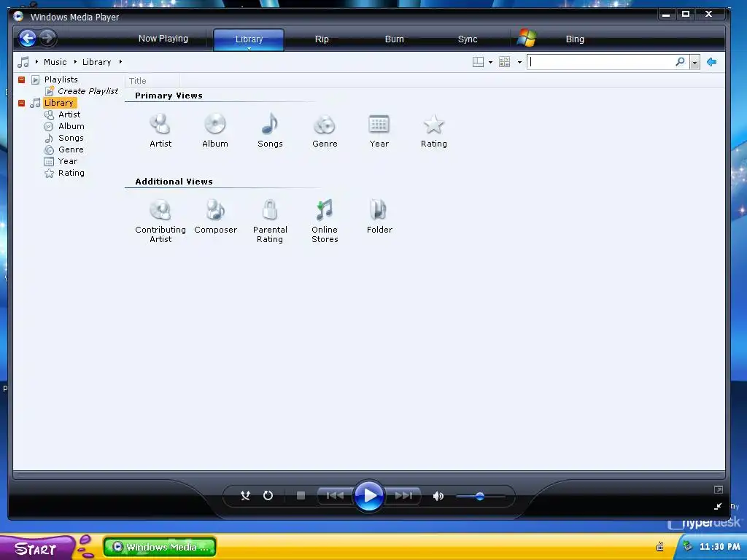Open the Parental Rating view
This screenshot has height=560, width=747.
270,222
